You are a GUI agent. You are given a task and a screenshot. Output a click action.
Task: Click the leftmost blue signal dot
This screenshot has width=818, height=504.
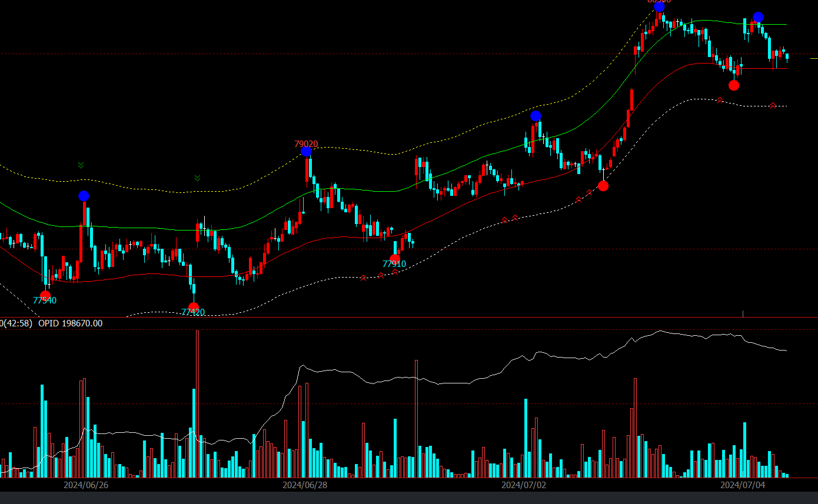pos(84,196)
